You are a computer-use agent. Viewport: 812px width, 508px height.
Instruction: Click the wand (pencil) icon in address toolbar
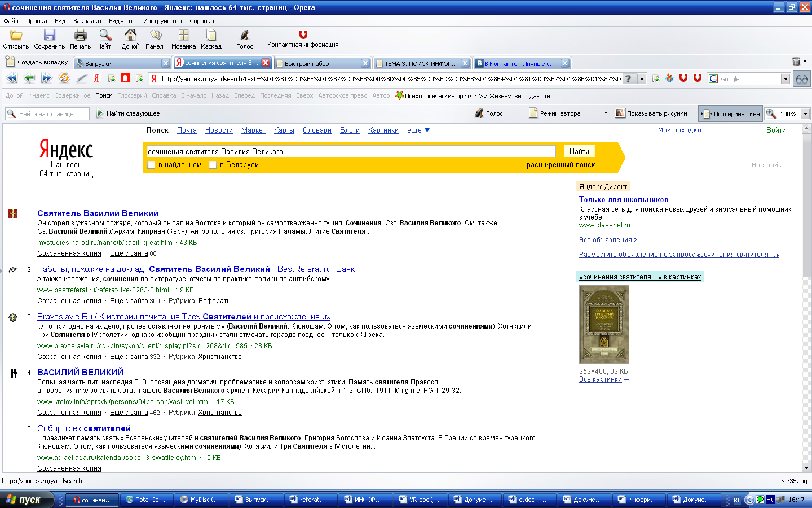[82, 78]
